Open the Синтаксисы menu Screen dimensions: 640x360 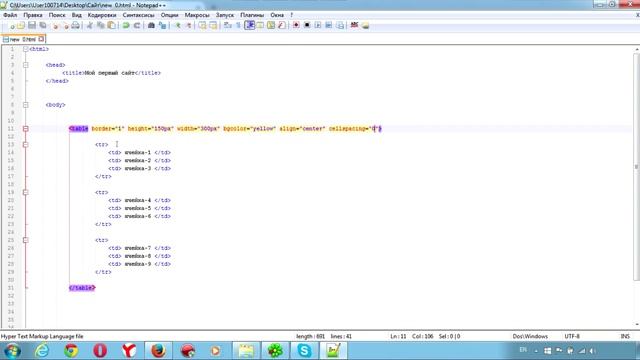coord(138,15)
